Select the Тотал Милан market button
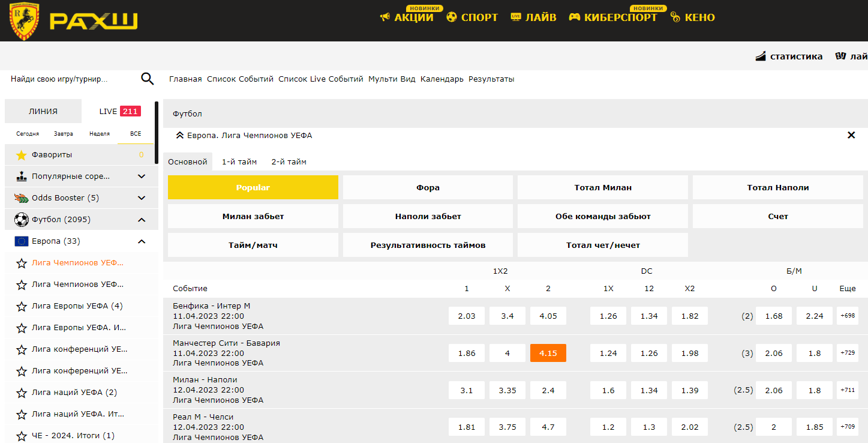The image size is (868, 443). tap(603, 187)
